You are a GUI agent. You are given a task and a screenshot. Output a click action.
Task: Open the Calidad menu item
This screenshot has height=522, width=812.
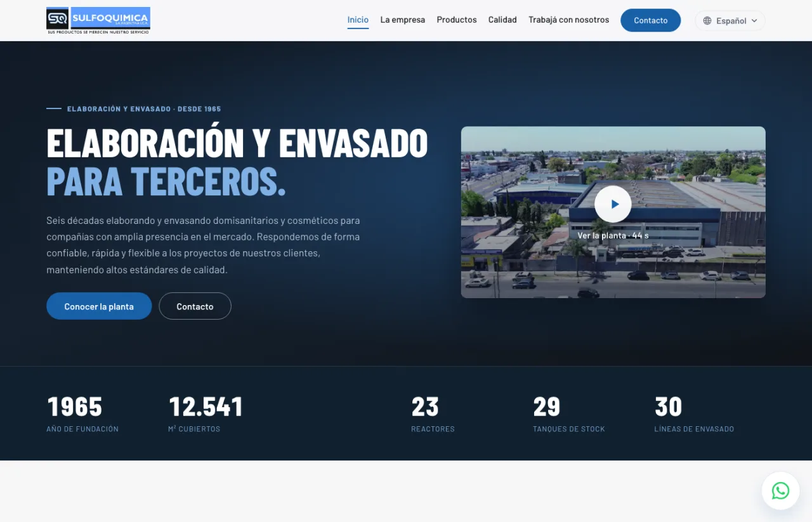502,20
